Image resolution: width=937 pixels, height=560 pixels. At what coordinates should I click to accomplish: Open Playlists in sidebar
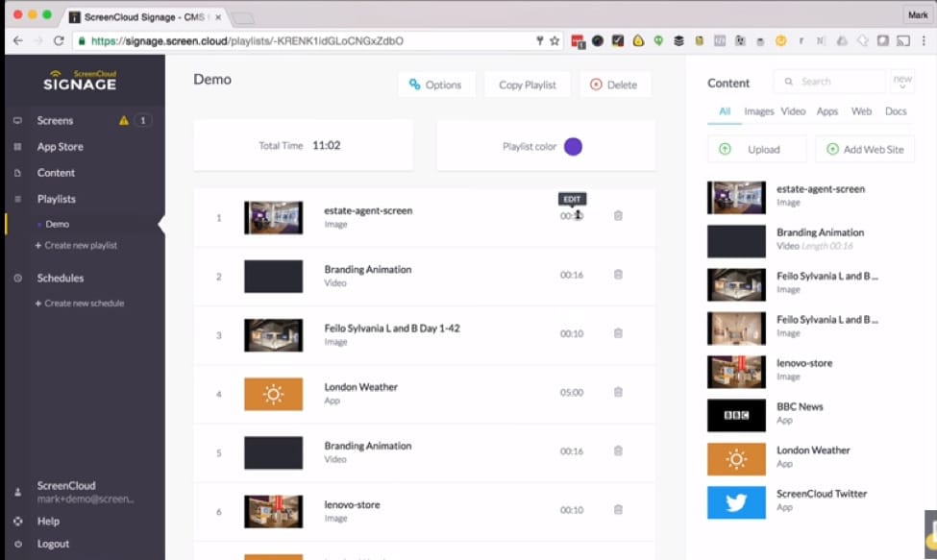[x=56, y=199]
